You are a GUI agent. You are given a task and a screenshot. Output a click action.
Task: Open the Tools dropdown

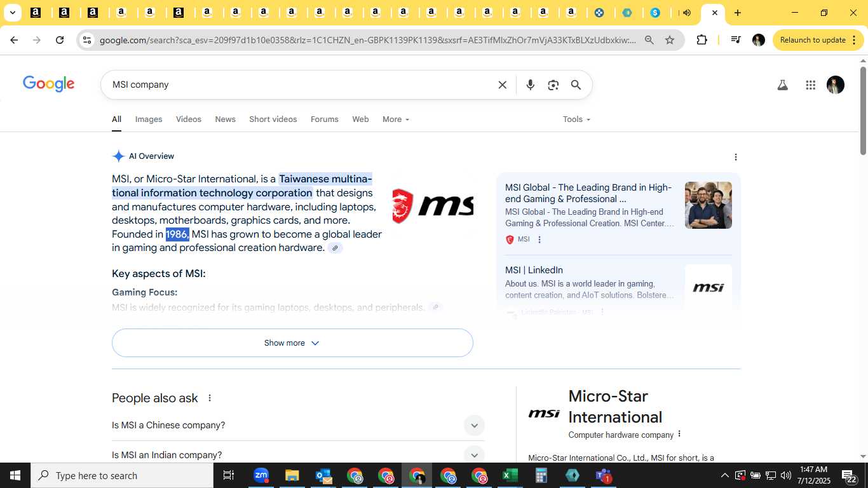[576, 119]
